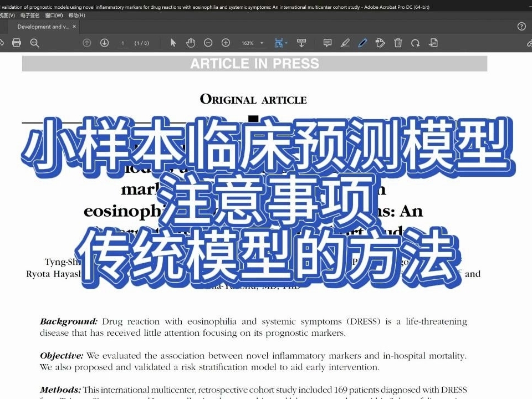Open the Add Comment speech bubble tool

(328, 43)
